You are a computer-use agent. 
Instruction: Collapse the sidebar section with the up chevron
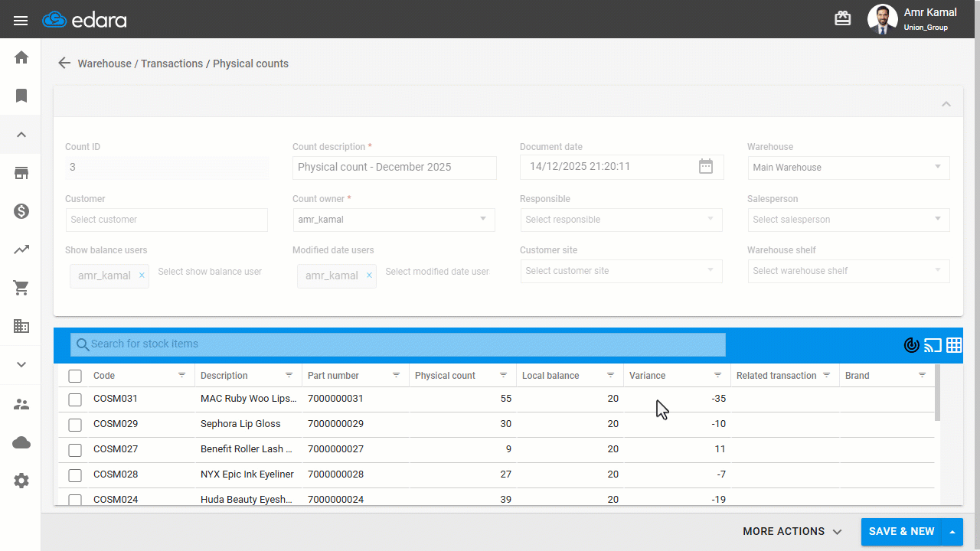[21, 135]
